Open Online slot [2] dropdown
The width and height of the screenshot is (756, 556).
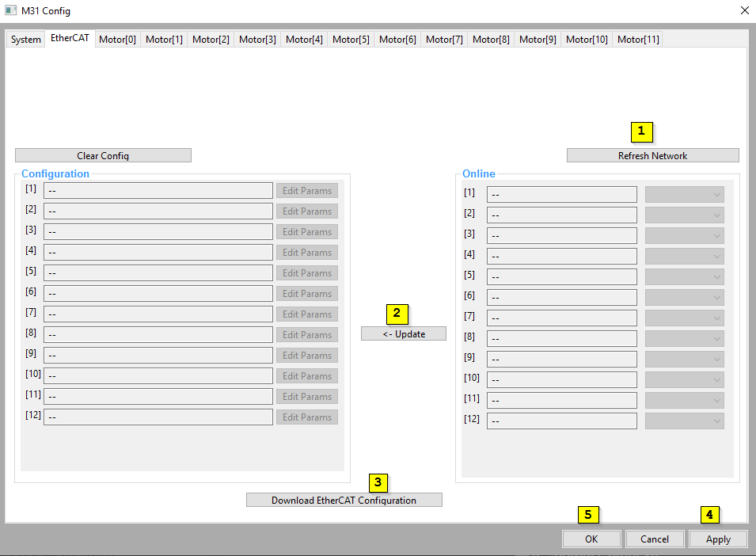point(685,215)
